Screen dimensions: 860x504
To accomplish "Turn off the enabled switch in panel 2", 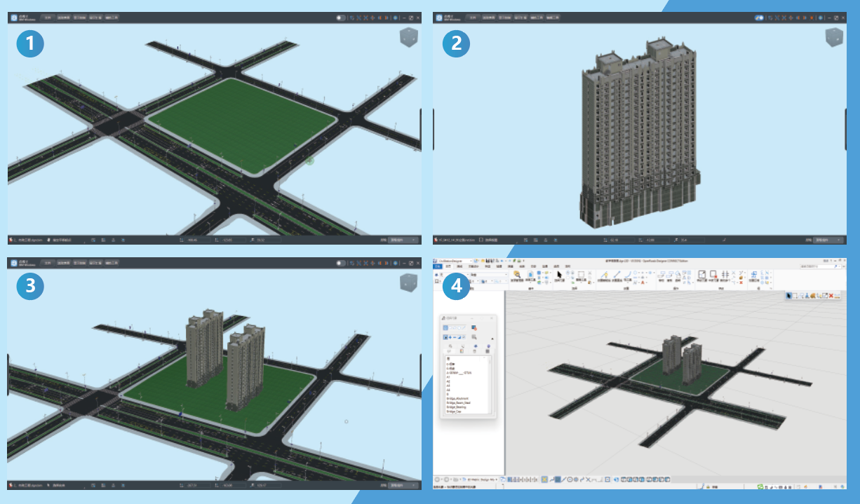I will click(x=759, y=18).
